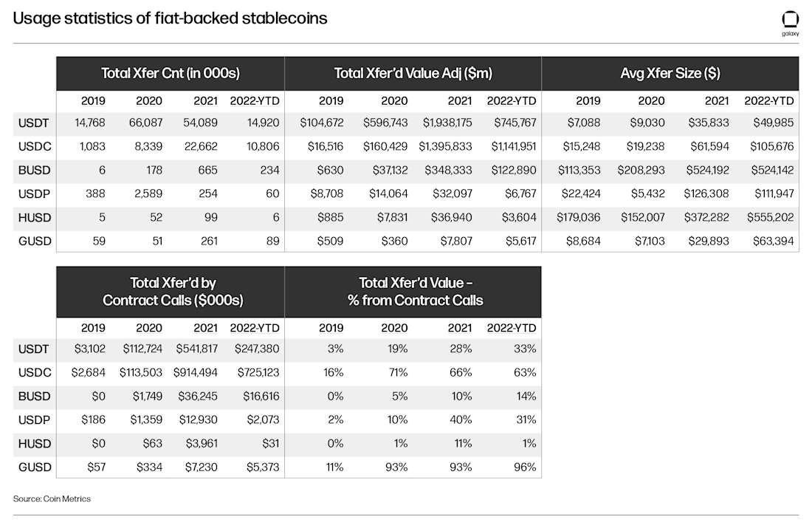Click the USDC row label in bottom table
This screenshot has height=528, width=812.
pos(35,372)
